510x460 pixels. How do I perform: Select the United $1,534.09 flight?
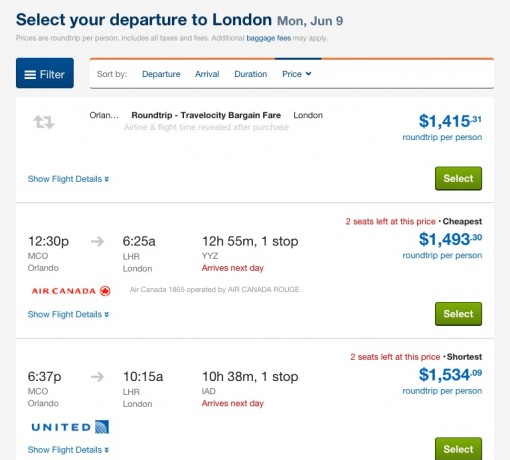click(458, 449)
